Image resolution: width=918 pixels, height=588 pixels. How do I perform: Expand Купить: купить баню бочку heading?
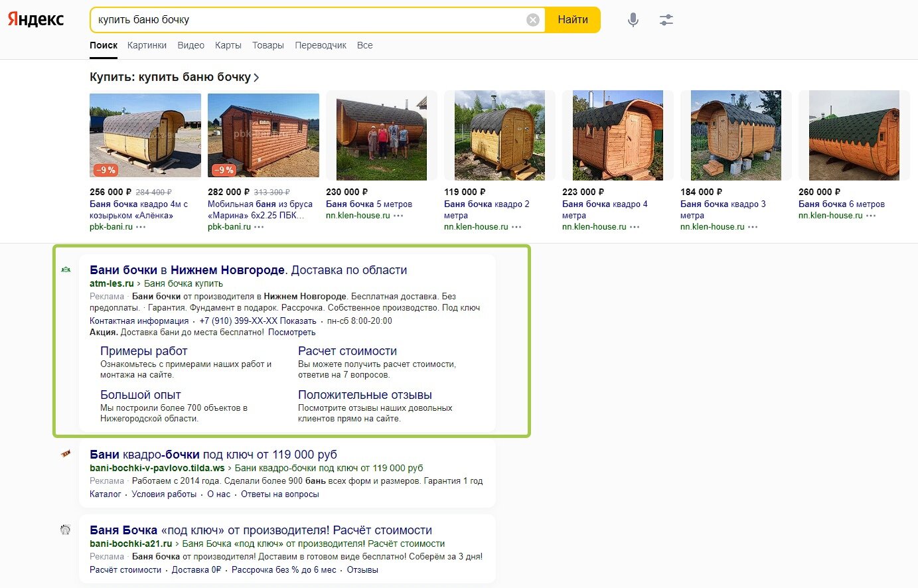click(x=175, y=77)
